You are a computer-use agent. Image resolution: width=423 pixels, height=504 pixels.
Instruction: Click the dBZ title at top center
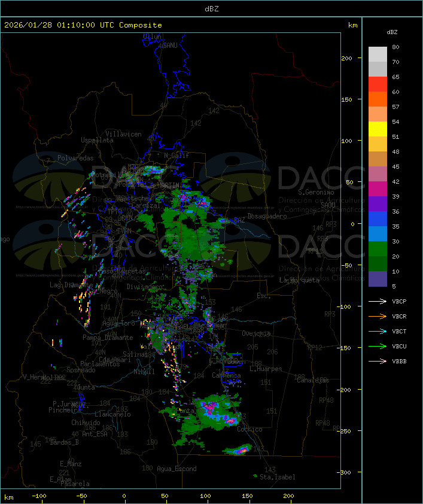tap(211, 8)
